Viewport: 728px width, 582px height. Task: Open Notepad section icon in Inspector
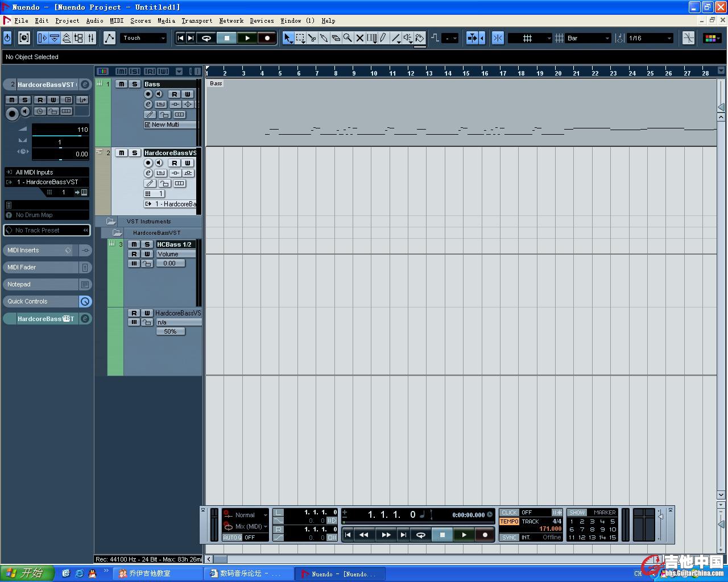pyautogui.click(x=85, y=285)
